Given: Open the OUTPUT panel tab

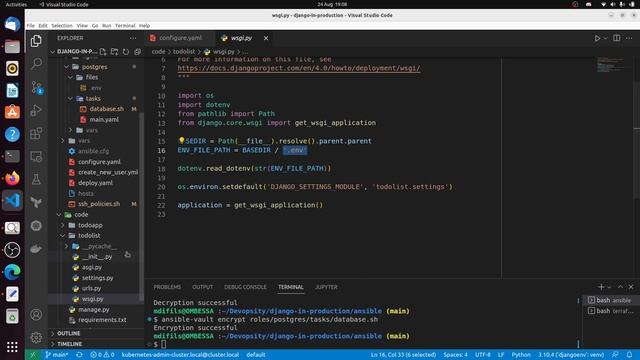Looking at the screenshot, I should coord(202,287).
